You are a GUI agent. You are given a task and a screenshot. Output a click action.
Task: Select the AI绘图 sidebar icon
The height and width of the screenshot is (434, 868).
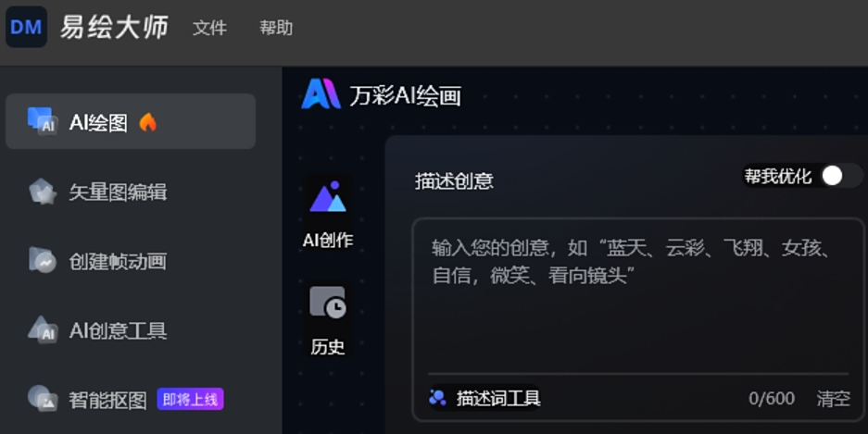tap(43, 120)
